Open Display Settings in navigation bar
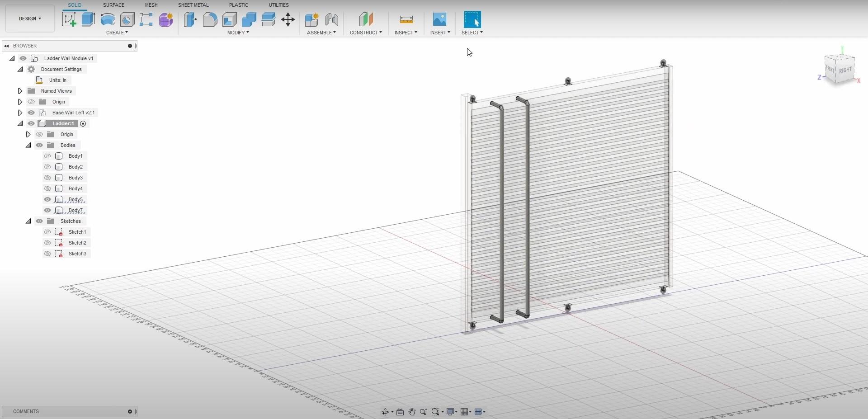 click(450, 412)
